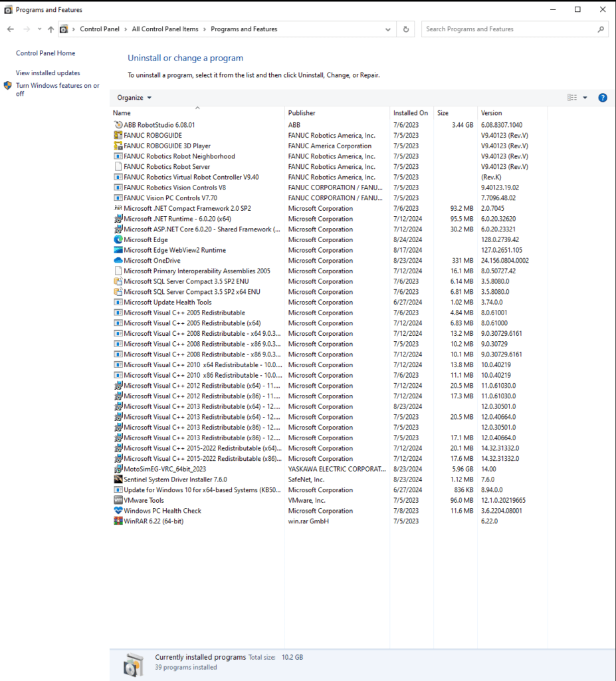The width and height of the screenshot is (616, 681).
Task: Sort by the Installed On column header
Action: (x=411, y=113)
